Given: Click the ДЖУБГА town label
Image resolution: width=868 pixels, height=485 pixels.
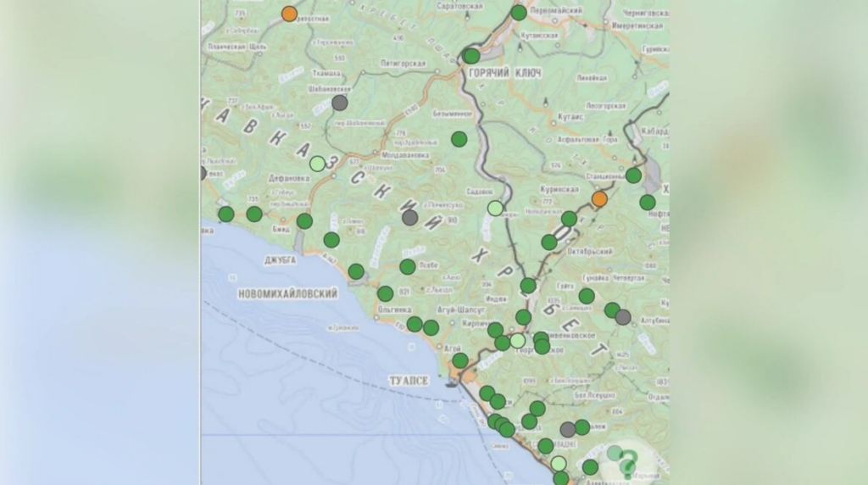Looking at the screenshot, I should point(280,260).
